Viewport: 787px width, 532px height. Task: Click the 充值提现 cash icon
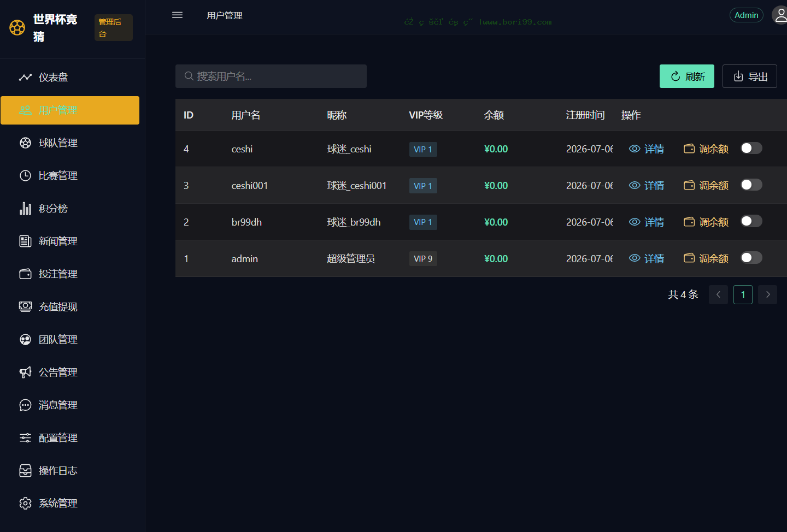25,307
